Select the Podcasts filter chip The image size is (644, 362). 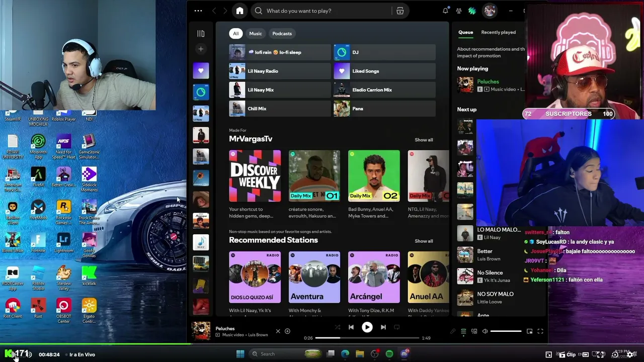click(282, 34)
